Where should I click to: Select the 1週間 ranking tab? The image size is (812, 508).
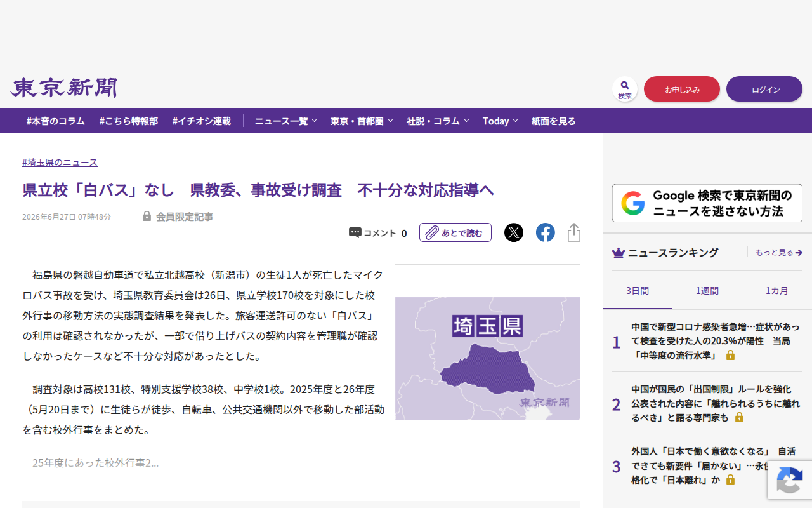tap(707, 291)
